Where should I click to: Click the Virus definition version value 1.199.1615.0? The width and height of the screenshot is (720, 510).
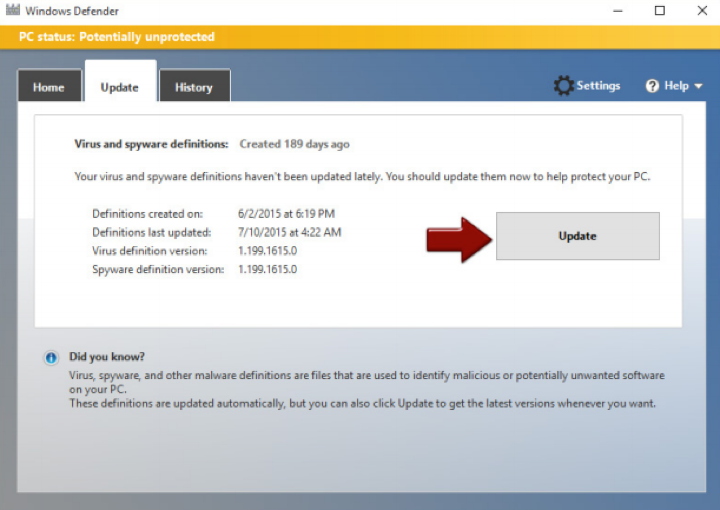click(267, 251)
